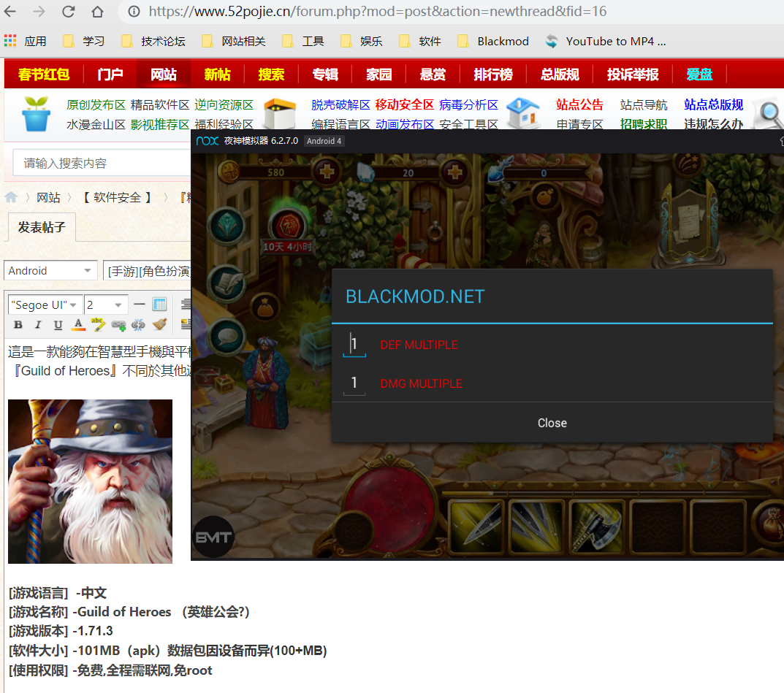Open the 搜索 nav item
784x693 pixels.
tap(272, 74)
